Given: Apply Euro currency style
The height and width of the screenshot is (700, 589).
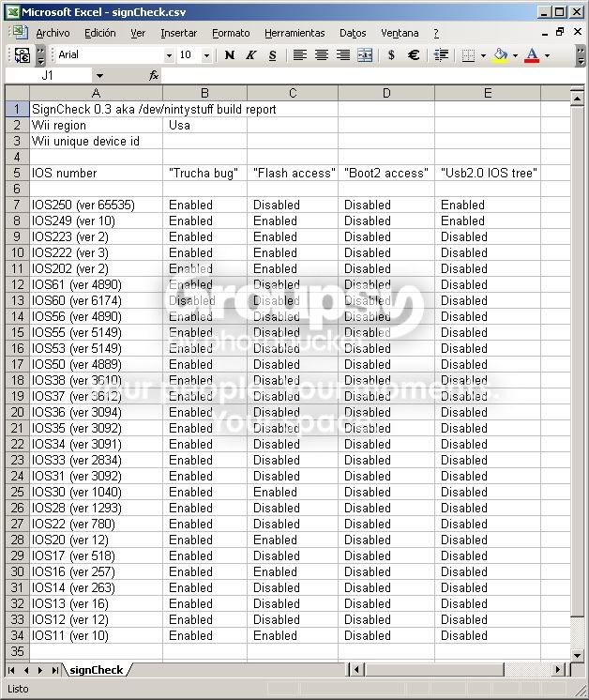Looking at the screenshot, I should (x=414, y=55).
